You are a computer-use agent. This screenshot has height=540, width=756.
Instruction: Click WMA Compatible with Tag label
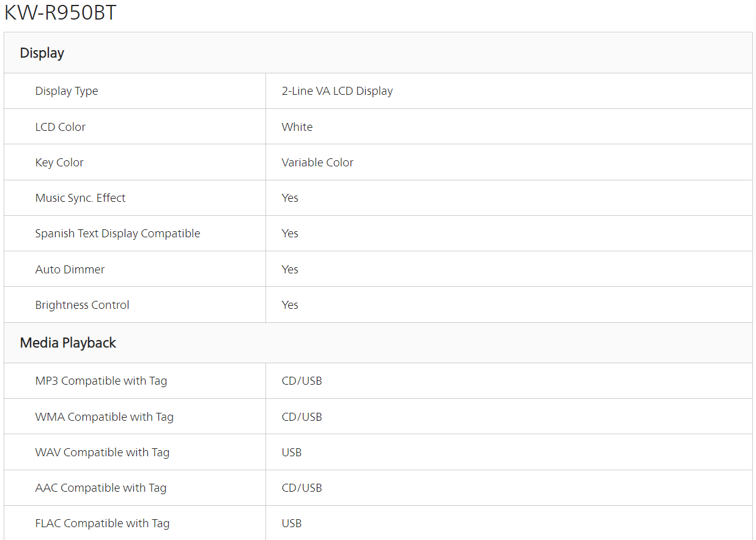(105, 416)
